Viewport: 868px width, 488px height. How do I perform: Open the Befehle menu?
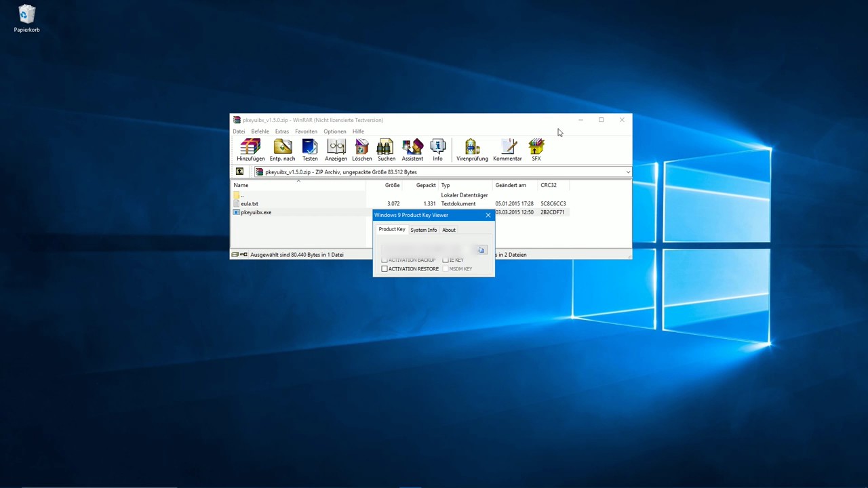coord(260,131)
